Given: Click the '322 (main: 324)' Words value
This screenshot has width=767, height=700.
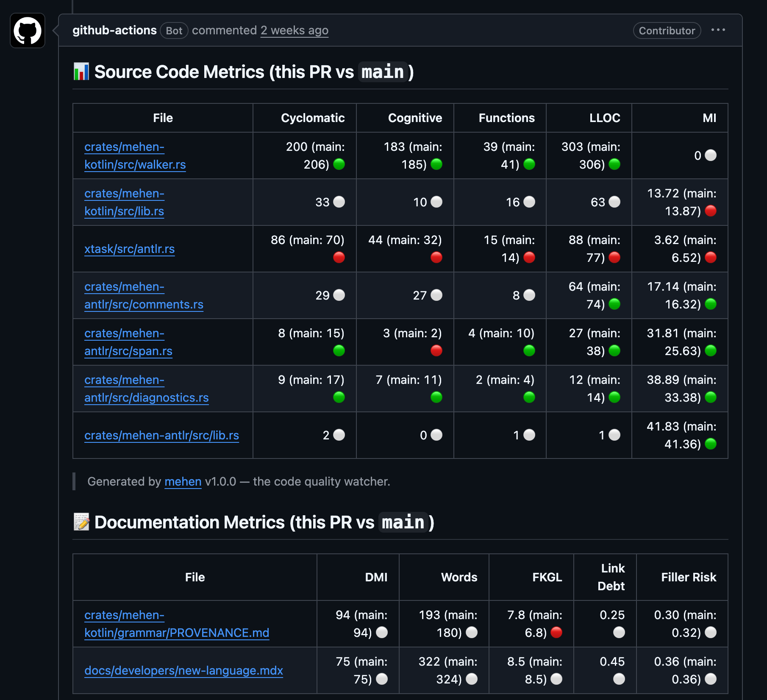Looking at the screenshot, I should coord(448,670).
